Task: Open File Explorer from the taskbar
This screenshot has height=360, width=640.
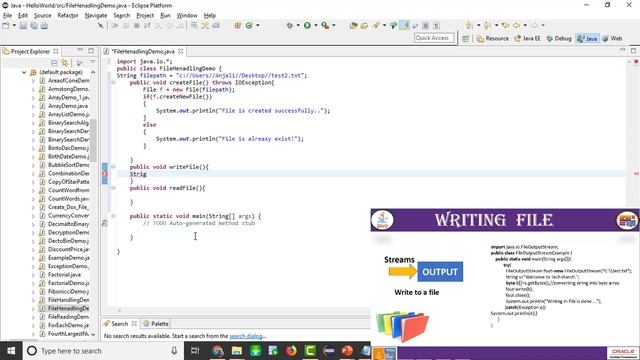Action: pyautogui.click(x=237, y=351)
